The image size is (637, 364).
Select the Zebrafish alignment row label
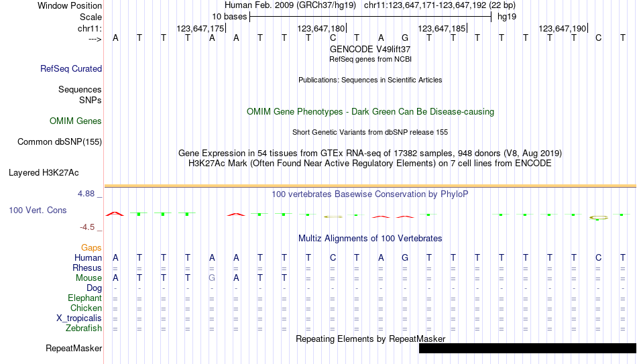(x=84, y=328)
